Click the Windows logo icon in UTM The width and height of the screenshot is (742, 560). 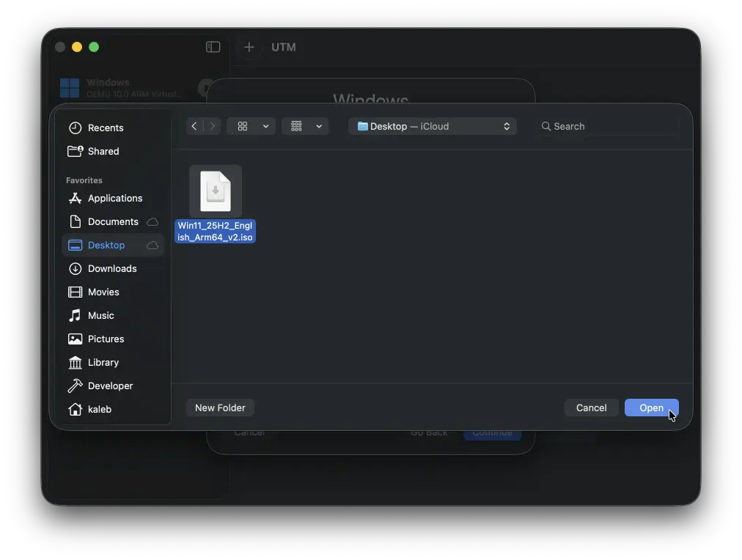[x=70, y=88]
